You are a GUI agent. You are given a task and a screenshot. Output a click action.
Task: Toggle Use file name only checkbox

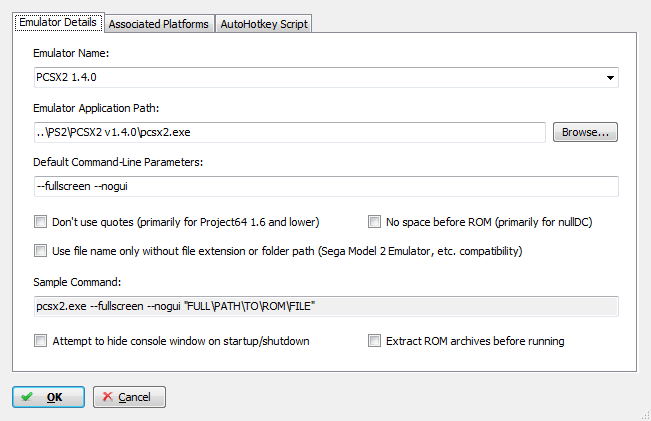(41, 251)
